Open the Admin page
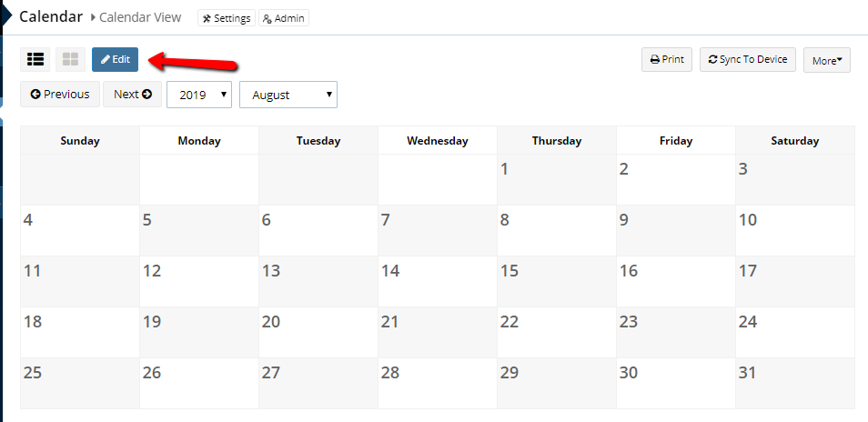 click(284, 18)
